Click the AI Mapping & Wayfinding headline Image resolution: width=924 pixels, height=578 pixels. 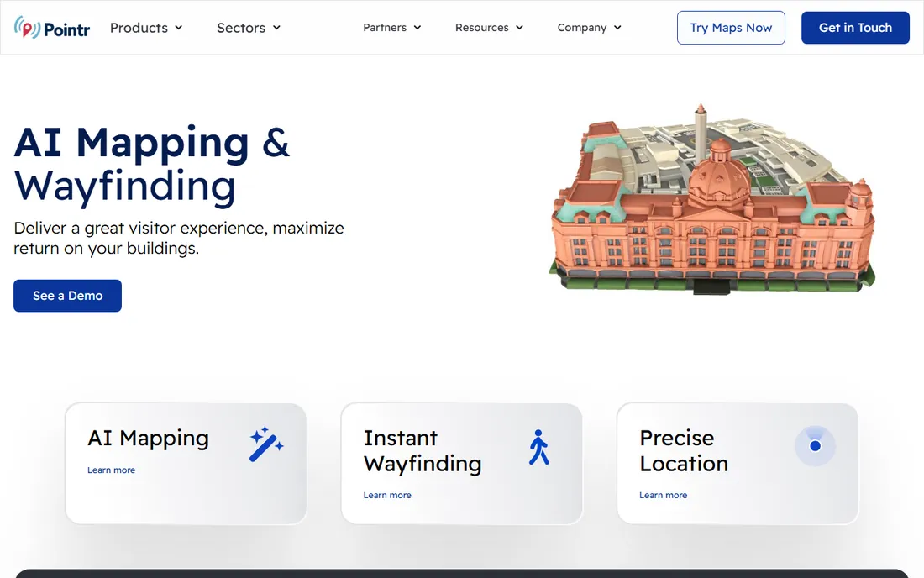[x=151, y=165]
